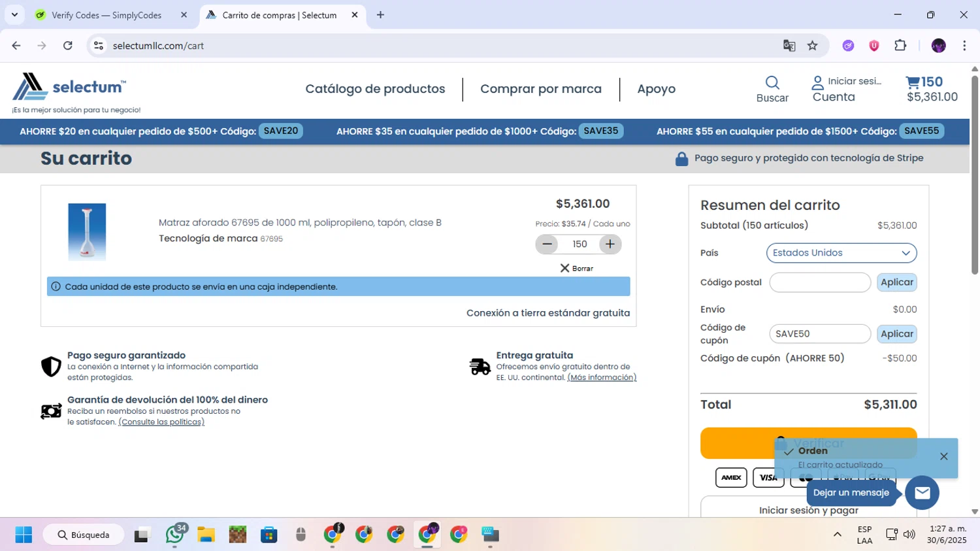Click Iniciar sesión y pagar button

tap(808, 509)
